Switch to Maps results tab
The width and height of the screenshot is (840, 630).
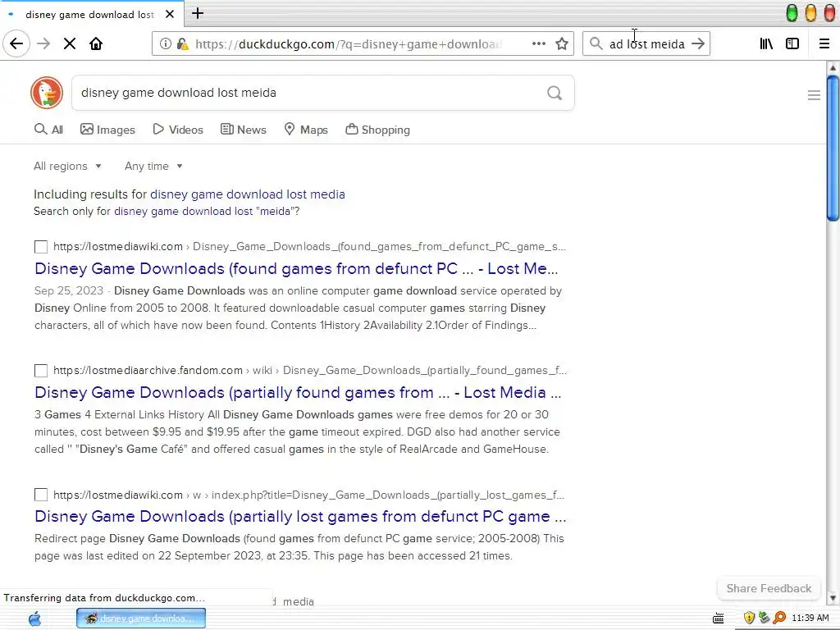(305, 130)
